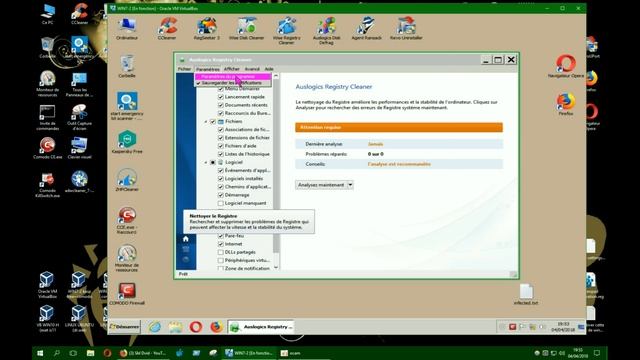This screenshot has width=640, height=360.
Task: Open CCleaner icon on the VM desktop
Action: [167, 29]
